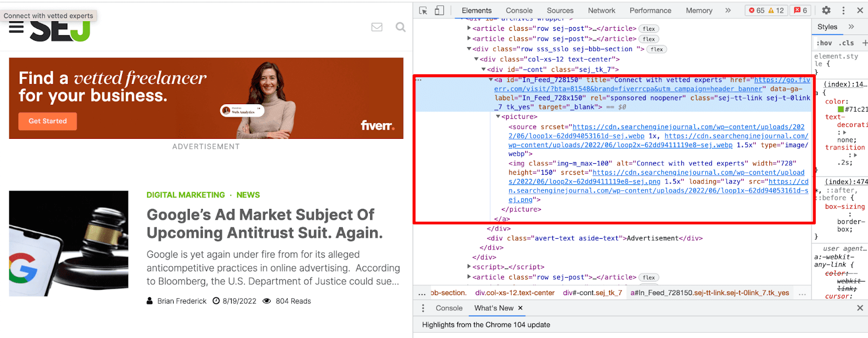
Task: Toggle device toolbar in DevTools
Action: click(x=439, y=10)
